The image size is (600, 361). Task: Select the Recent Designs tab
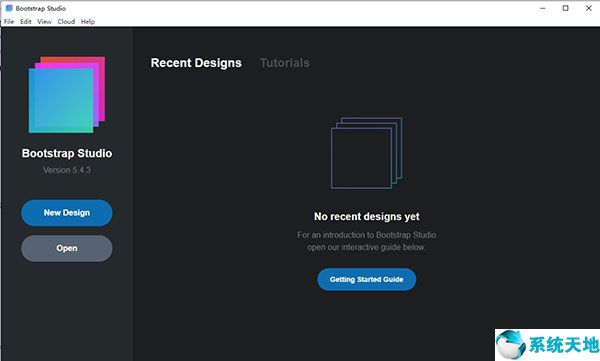tap(196, 63)
